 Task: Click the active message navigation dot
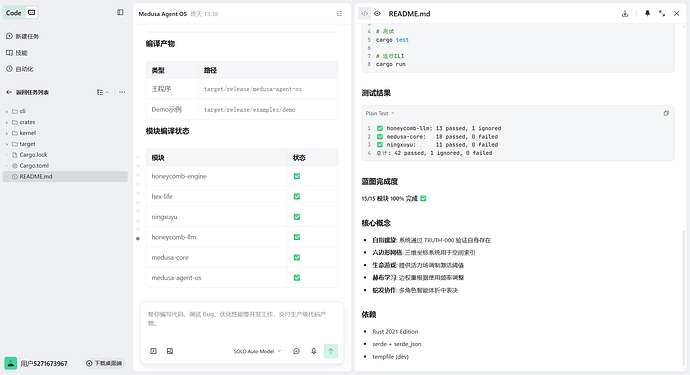(x=138, y=239)
